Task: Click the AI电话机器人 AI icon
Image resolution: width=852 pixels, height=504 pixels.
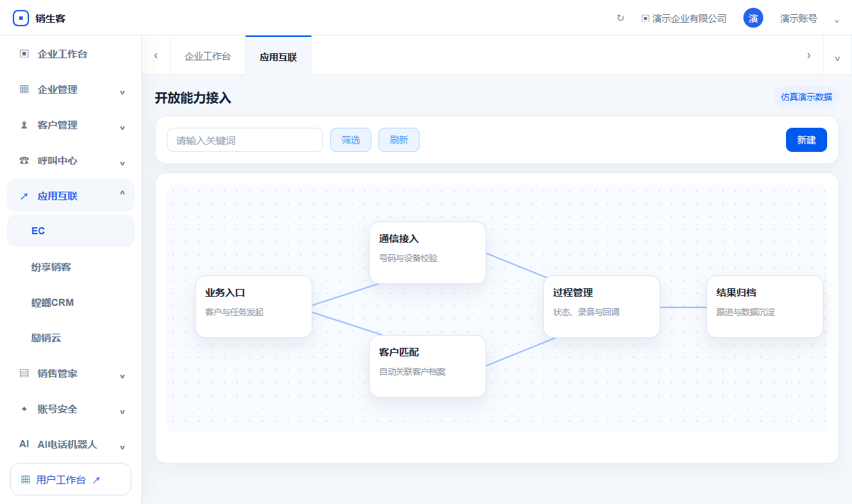Action: 24,444
